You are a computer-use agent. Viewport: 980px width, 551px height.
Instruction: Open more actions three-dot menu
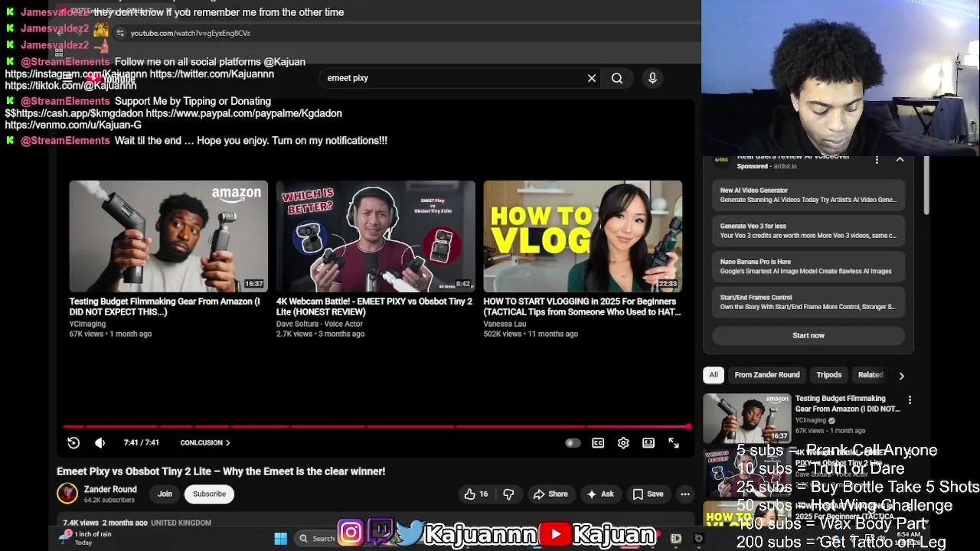pos(685,494)
